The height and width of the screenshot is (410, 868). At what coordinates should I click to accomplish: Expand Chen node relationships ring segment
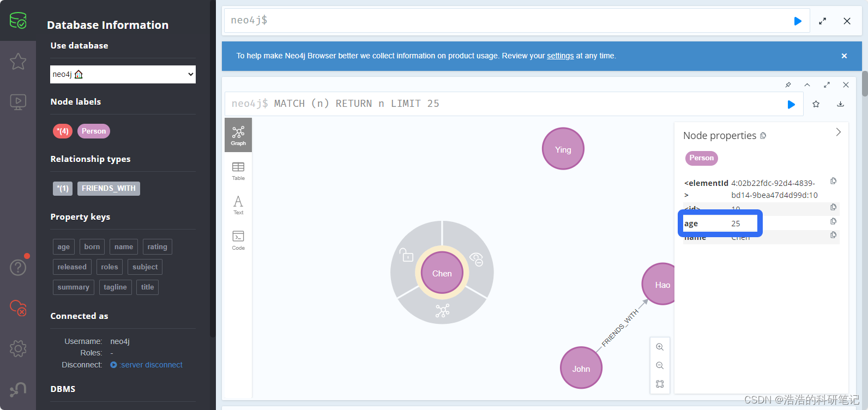(x=442, y=311)
